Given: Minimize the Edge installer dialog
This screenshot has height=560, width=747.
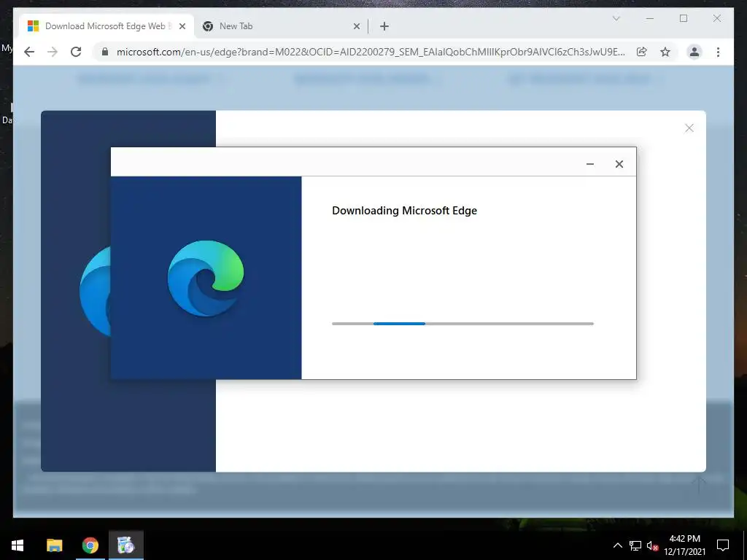Looking at the screenshot, I should click(589, 164).
